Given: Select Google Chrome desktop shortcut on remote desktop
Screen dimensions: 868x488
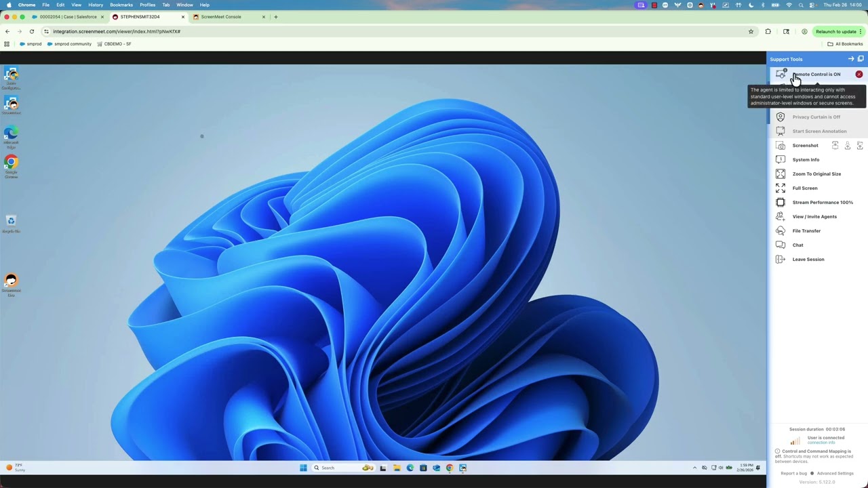Looking at the screenshot, I should 11,166.
